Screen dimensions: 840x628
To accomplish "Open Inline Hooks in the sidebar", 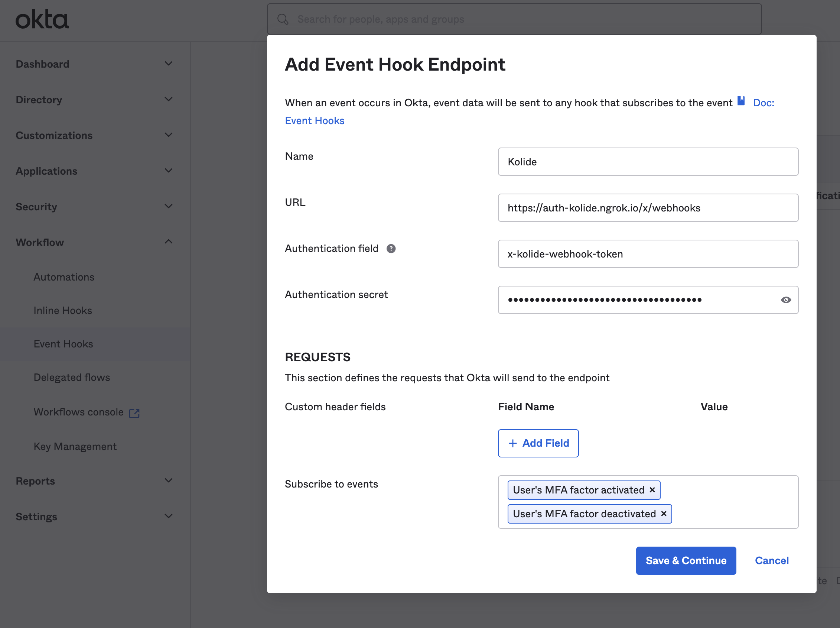I will 63,310.
